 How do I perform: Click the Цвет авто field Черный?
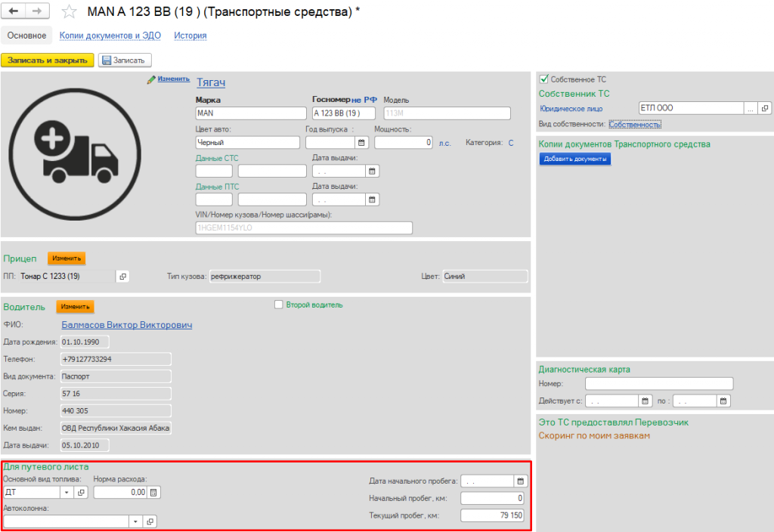(x=248, y=143)
